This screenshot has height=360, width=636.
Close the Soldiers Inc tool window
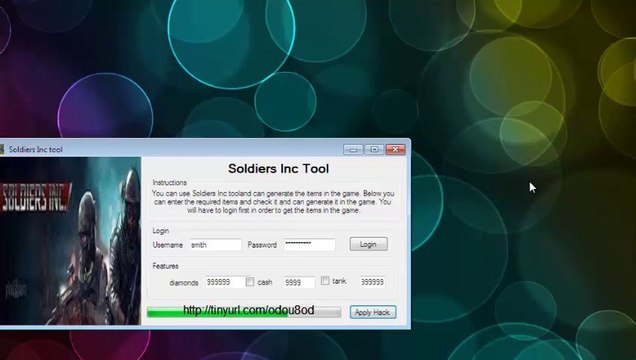(395, 150)
